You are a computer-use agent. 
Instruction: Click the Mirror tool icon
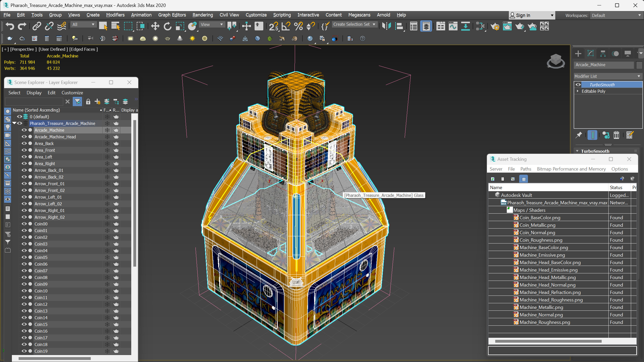[386, 26]
